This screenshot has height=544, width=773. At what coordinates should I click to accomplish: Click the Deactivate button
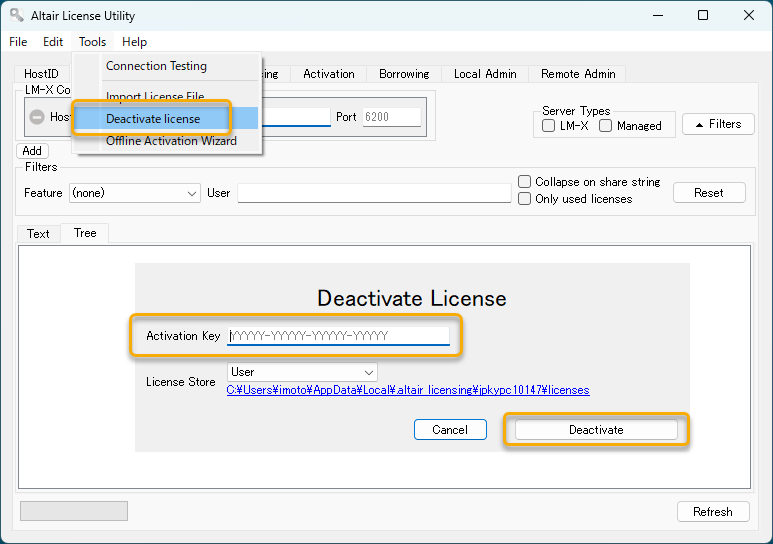pos(596,430)
